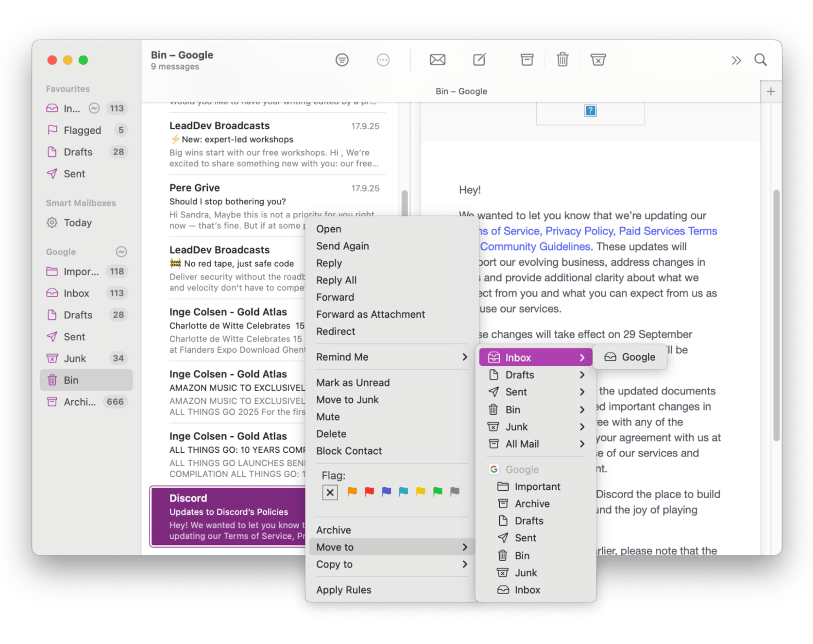Show more toolbar items with double chevron
The image size is (813, 644).
(736, 60)
